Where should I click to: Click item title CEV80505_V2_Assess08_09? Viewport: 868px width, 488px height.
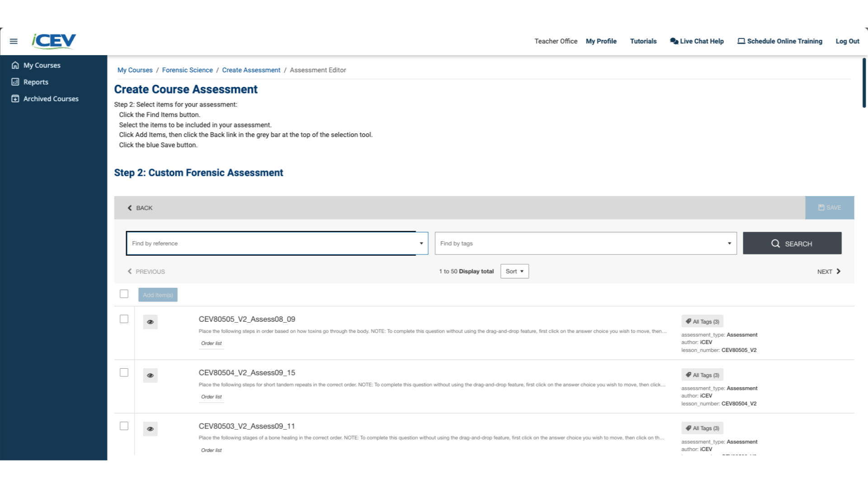coord(247,319)
